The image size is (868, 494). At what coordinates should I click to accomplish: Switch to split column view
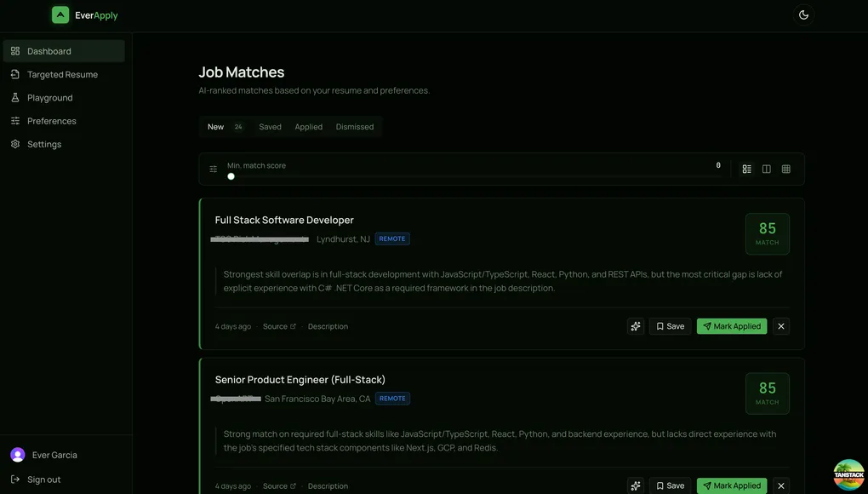coord(767,169)
